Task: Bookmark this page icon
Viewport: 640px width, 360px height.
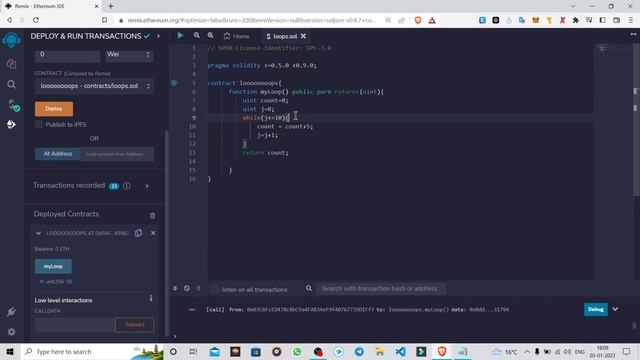Action: click(104, 20)
